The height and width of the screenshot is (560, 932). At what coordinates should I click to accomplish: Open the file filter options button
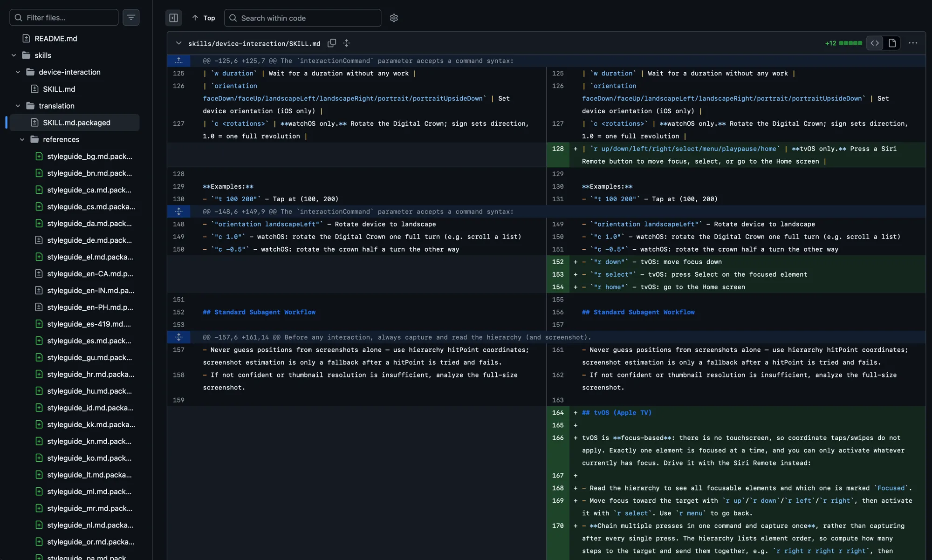point(131,18)
